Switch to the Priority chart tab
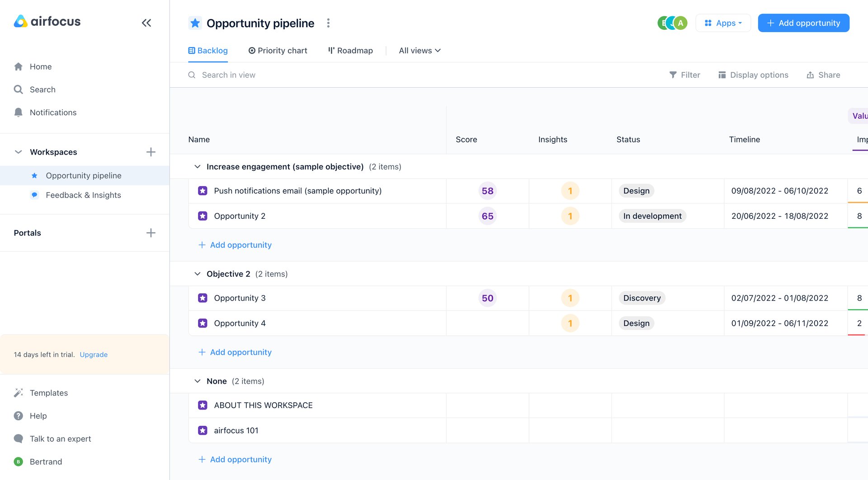Screen dimensions: 868x480 pyautogui.click(x=278, y=50)
